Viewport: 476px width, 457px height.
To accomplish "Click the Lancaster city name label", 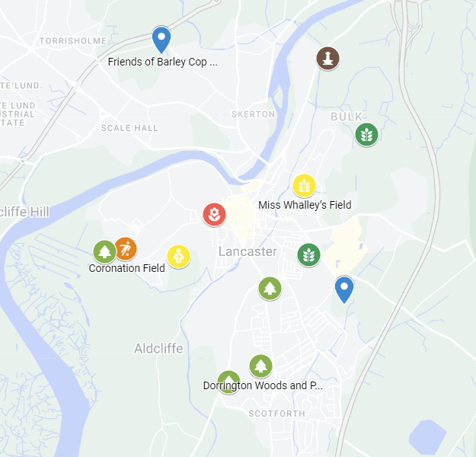I will (248, 251).
